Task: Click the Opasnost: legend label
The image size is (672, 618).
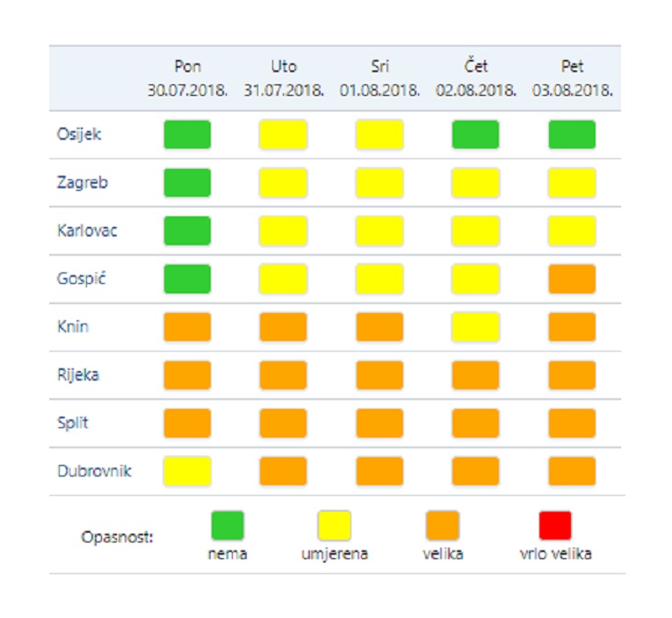Action: 117,537
